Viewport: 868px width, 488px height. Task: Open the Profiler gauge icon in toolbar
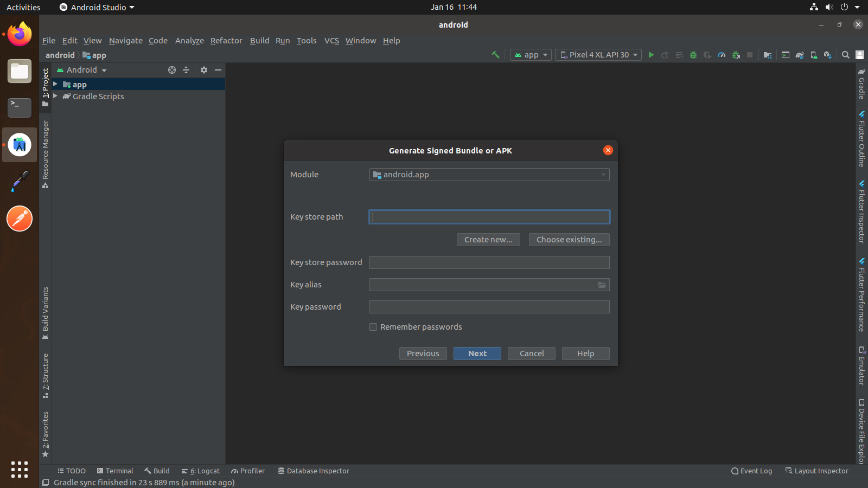pyautogui.click(x=722, y=55)
